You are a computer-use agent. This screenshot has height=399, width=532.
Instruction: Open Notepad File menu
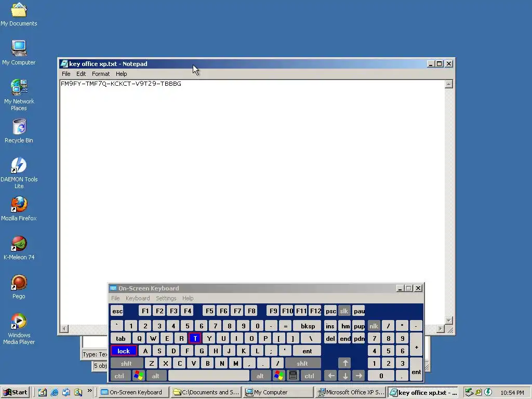click(x=66, y=74)
